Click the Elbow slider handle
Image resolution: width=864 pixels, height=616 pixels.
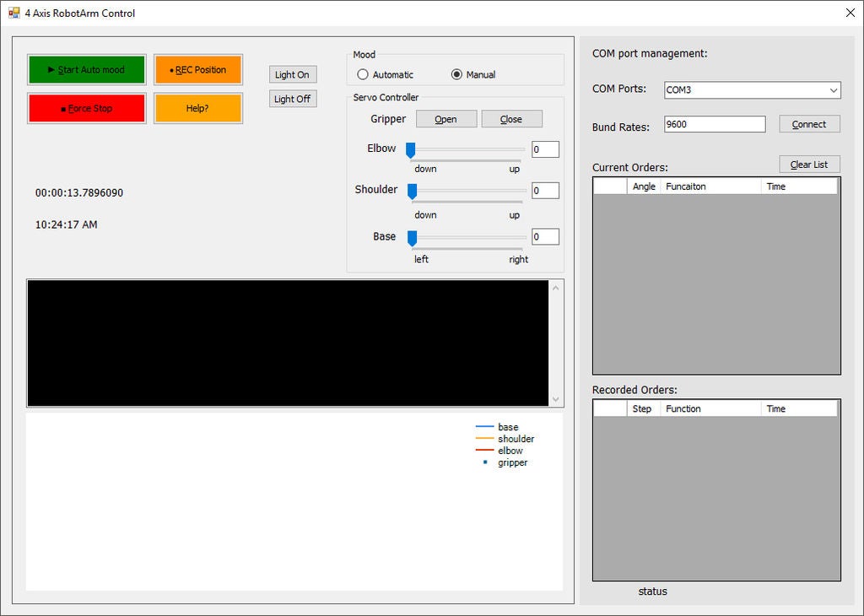click(411, 150)
